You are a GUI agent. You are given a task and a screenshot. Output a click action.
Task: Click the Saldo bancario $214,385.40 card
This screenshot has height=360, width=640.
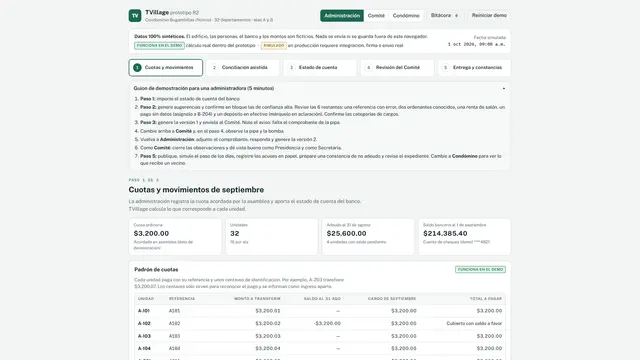click(464, 237)
